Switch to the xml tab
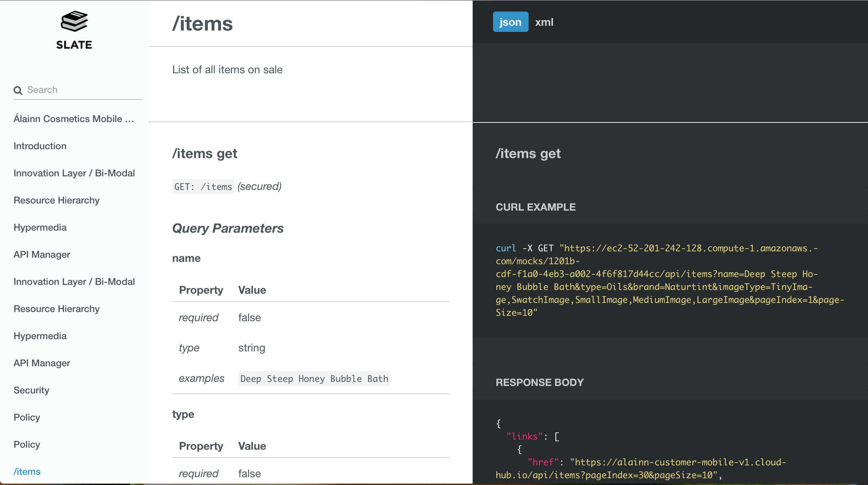 544,22
